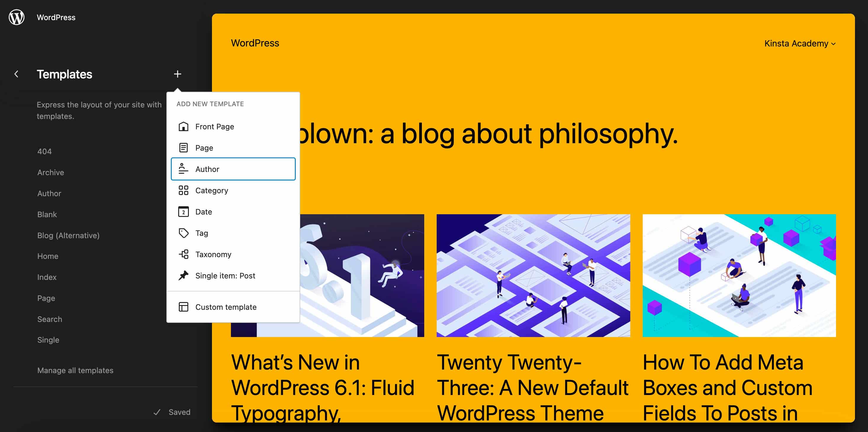This screenshot has height=432, width=868.
Task: Select Date from Add New Template menu
Action: (x=203, y=211)
